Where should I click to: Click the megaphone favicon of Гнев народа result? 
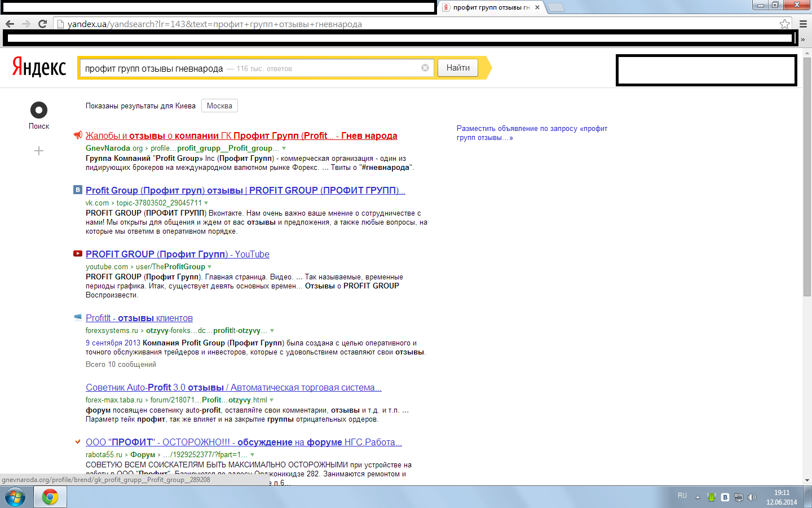[78, 135]
